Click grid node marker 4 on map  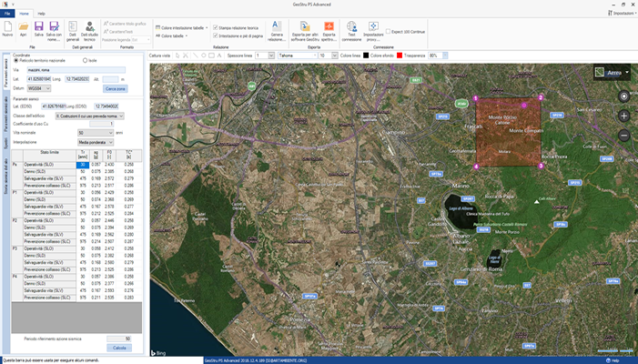point(476,167)
